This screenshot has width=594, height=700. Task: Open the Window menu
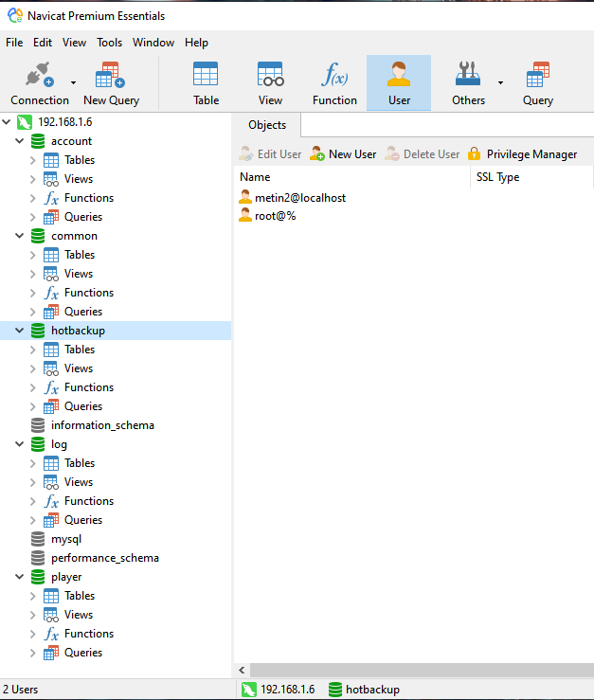point(153,43)
